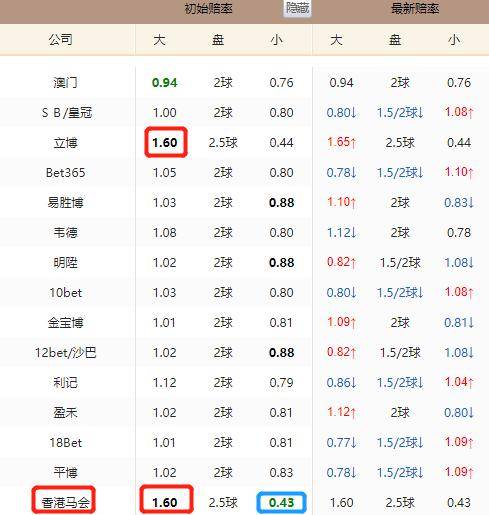
Task: Click the 初始赔率 header label
Action: 209,9
